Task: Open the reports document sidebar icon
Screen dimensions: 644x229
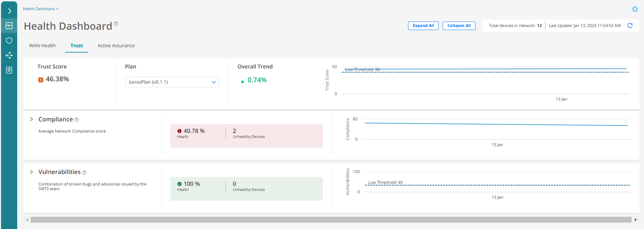Action: pyautogui.click(x=9, y=70)
